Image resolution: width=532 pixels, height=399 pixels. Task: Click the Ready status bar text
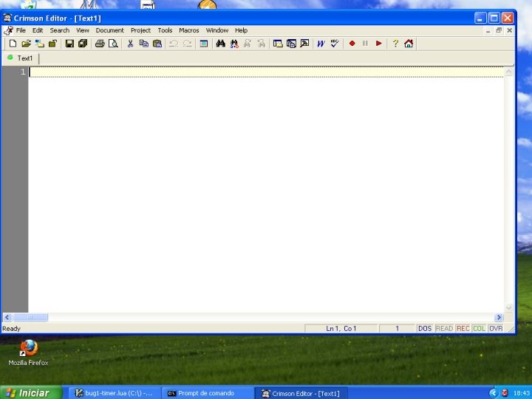pyautogui.click(x=12, y=328)
